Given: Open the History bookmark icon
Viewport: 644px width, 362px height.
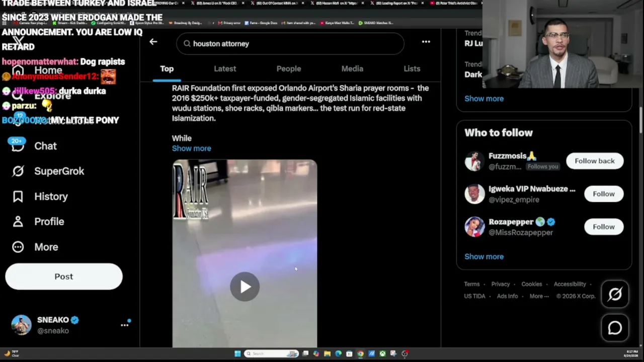Looking at the screenshot, I should point(18,196).
